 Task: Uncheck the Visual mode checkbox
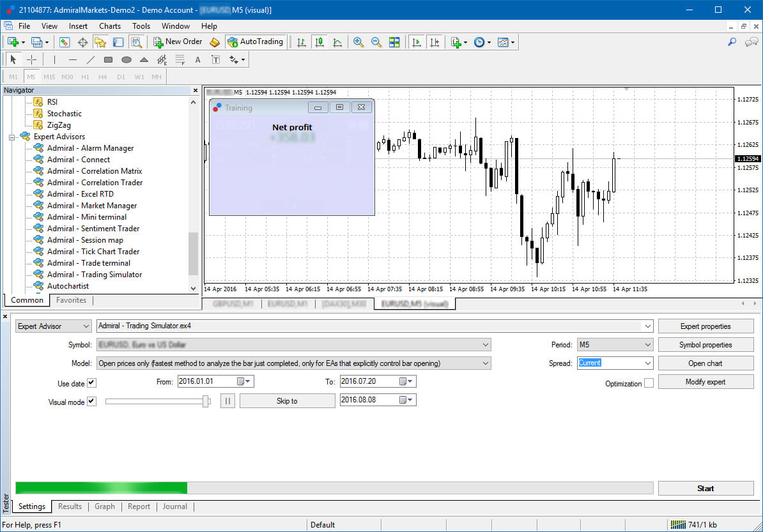coord(91,401)
